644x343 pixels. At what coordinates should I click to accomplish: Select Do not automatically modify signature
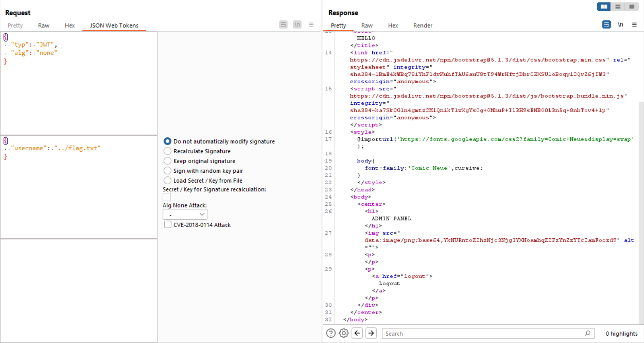point(168,141)
